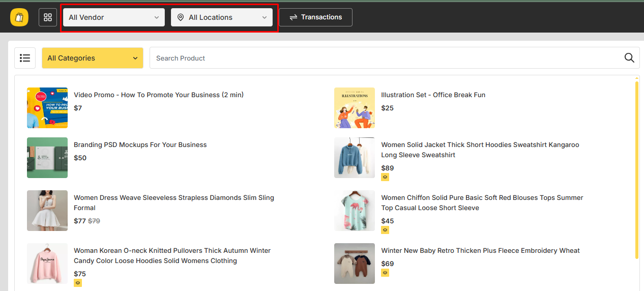Expand the All Vendor dropdown
The width and height of the screenshot is (644, 291).
[114, 17]
